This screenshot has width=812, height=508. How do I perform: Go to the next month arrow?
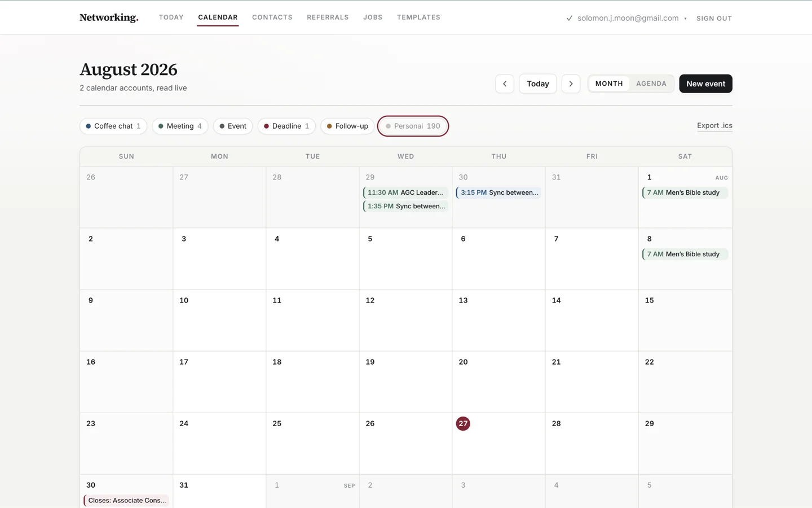click(x=571, y=84)
